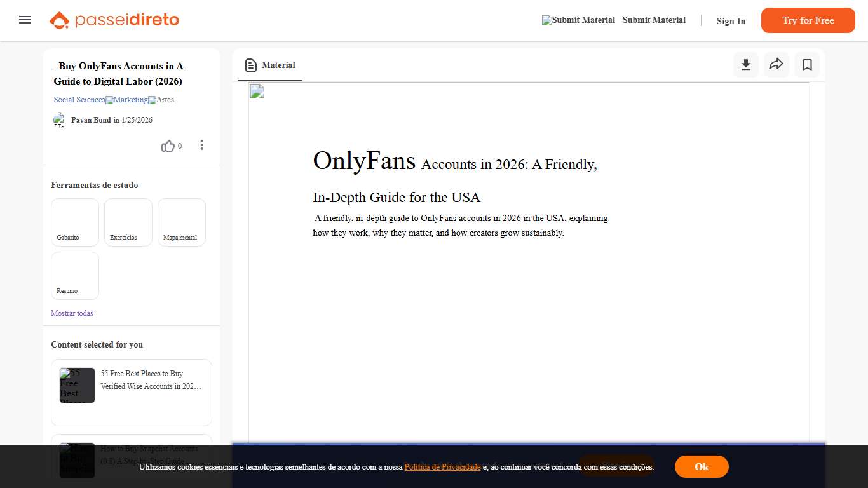The image size is (868, 488).
Task: Open the Mapa mental study tool
Action: point(181,222)
